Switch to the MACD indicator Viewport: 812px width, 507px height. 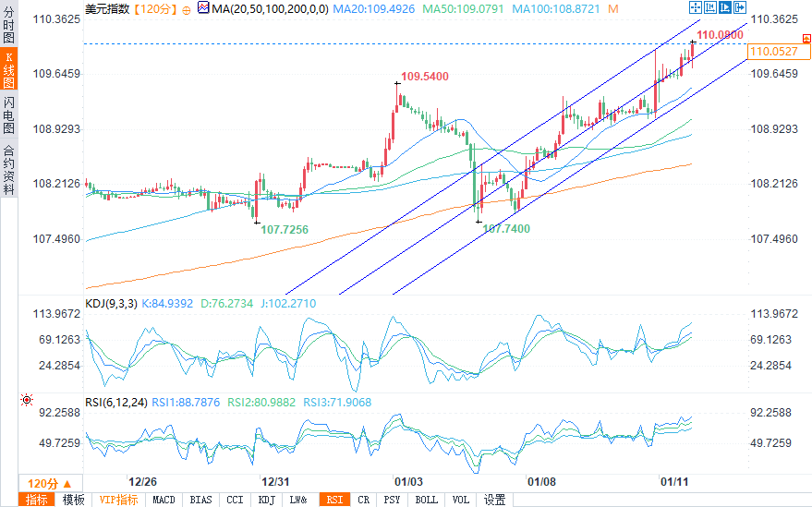(x=164, y=500)
